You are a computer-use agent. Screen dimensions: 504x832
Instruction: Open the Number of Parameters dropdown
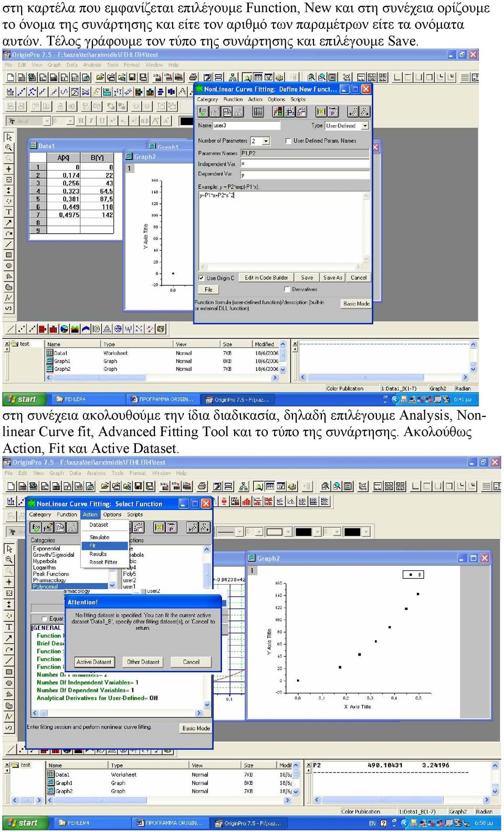pyautogui.click(x=266, y=141)
